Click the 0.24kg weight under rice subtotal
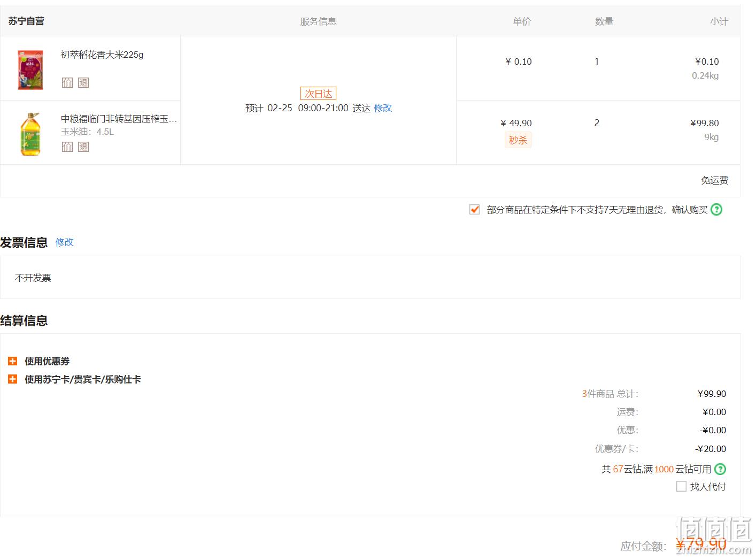This screenshot has width=756, height=559. click(705, 75)
